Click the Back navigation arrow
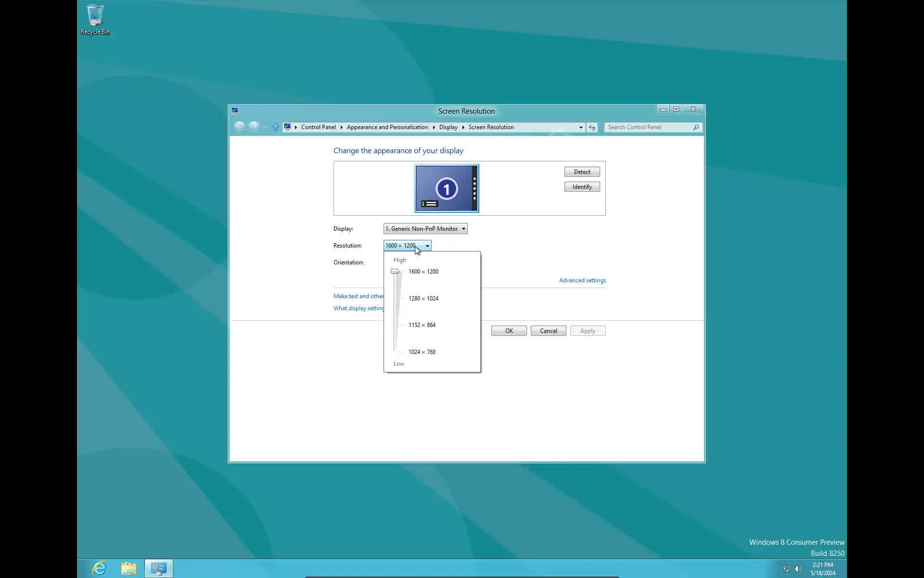 click(239, 127)
